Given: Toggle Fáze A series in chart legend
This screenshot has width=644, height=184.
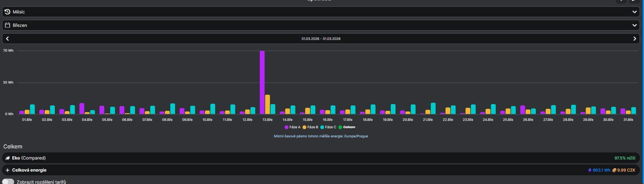Looking at the screenshot, I should pyautogui.click(x=292, y=127).
